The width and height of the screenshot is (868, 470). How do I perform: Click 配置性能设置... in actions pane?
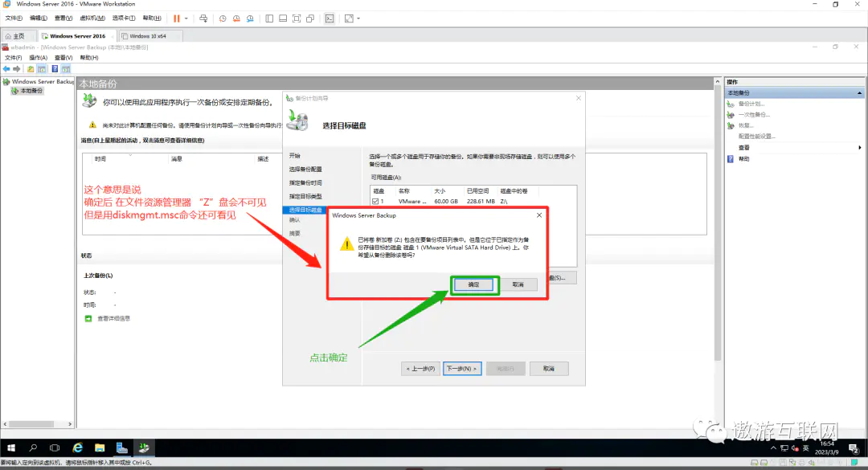point(757,137)
